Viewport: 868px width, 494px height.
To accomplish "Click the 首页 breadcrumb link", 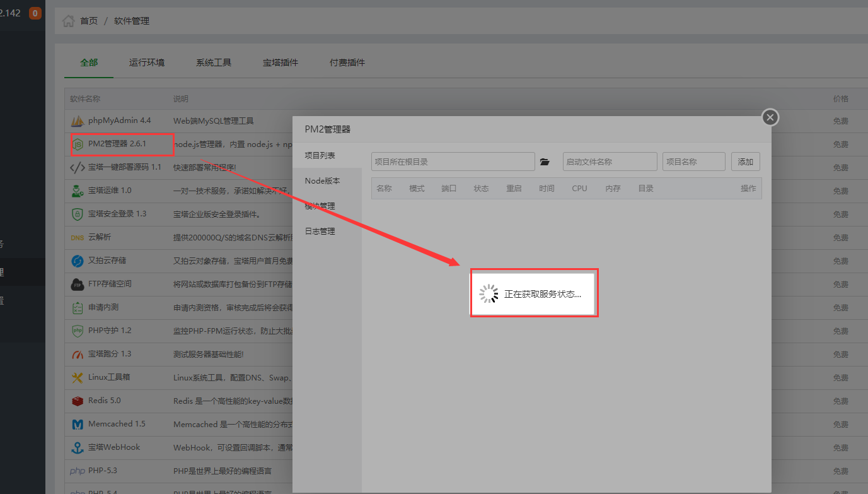I will 89,21.
